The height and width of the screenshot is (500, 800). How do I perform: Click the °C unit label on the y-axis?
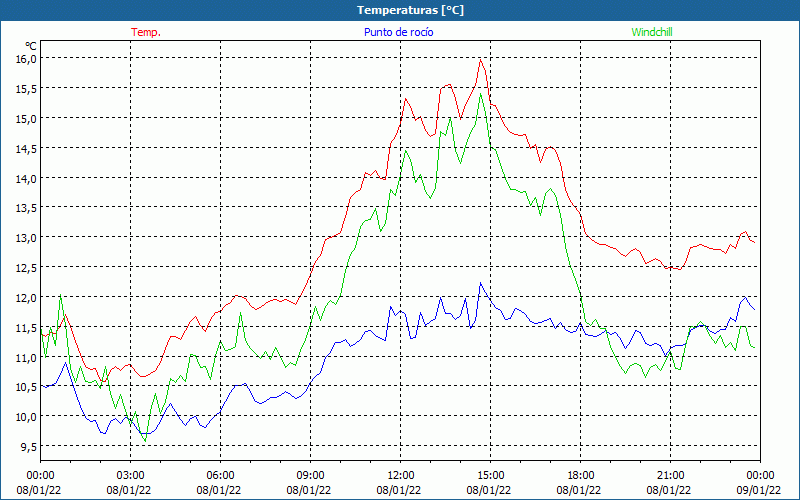click(31, 46)
